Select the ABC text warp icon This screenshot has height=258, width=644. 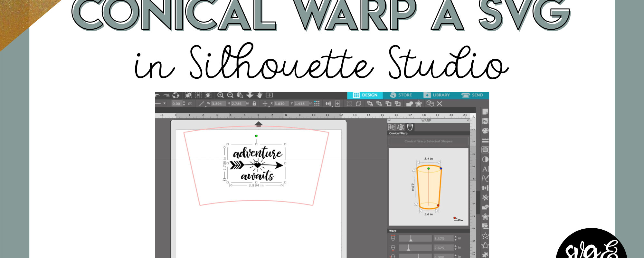401,127
